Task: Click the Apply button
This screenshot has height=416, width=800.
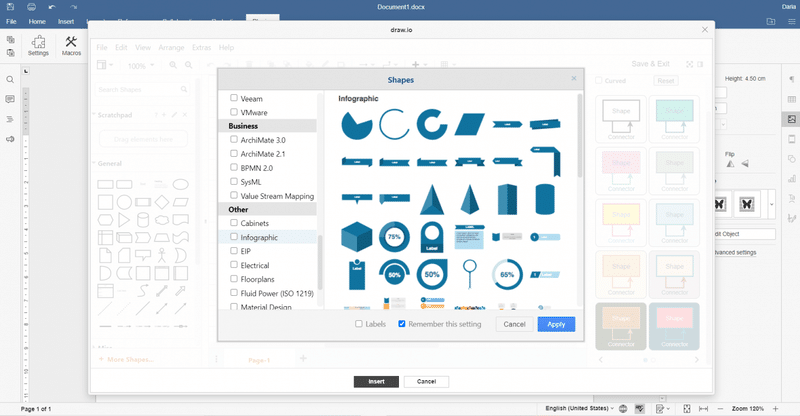Action: tap(556, 324)
